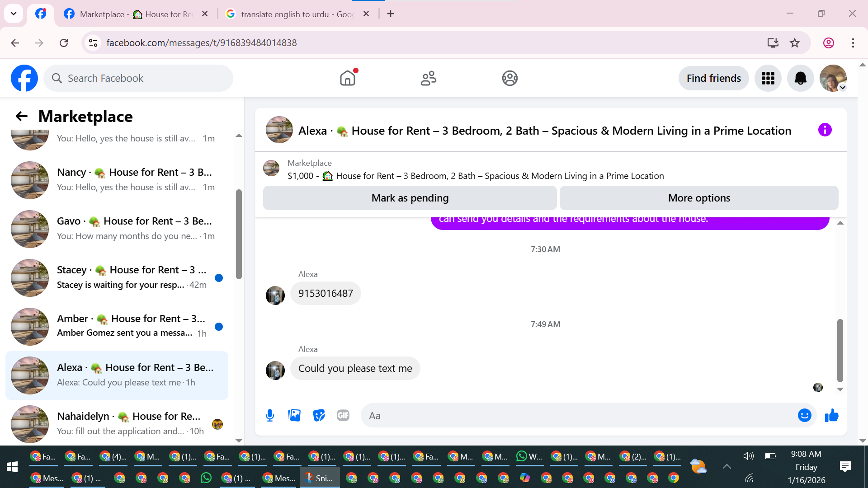
Task: Click the More options button
Action: [x=698, y=198]
